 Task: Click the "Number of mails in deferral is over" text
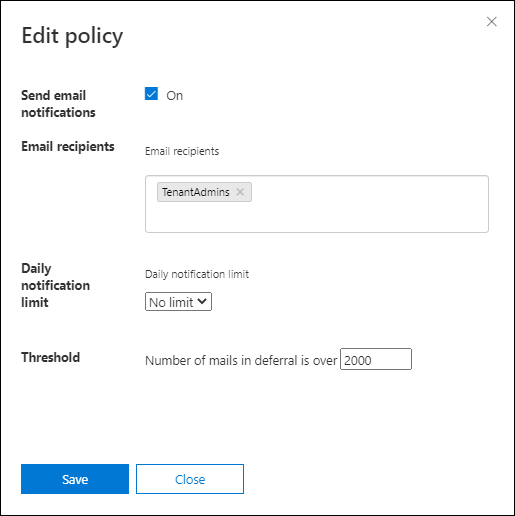point(241,360)
